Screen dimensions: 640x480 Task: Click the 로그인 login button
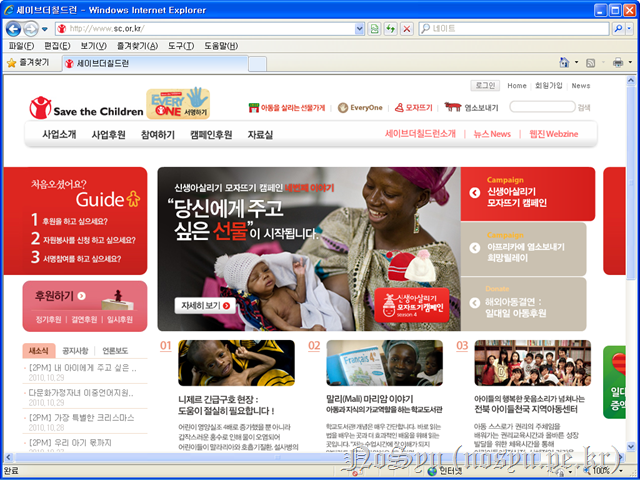(485, 86)
